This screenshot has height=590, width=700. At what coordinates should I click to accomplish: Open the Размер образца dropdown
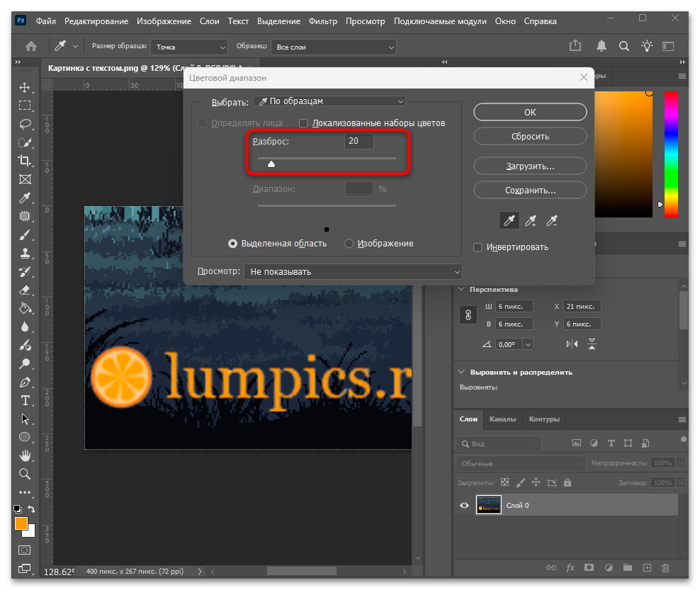click(189, 47)
